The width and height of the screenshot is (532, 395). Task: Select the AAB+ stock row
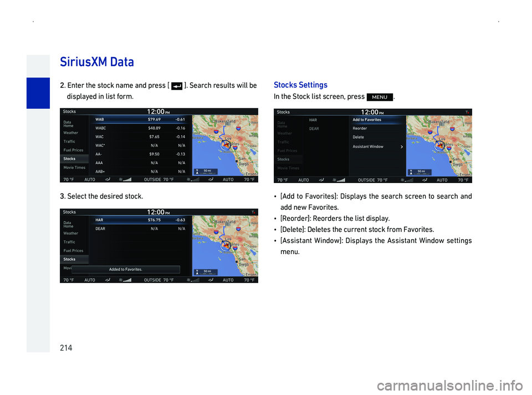[x=140, y=171]
